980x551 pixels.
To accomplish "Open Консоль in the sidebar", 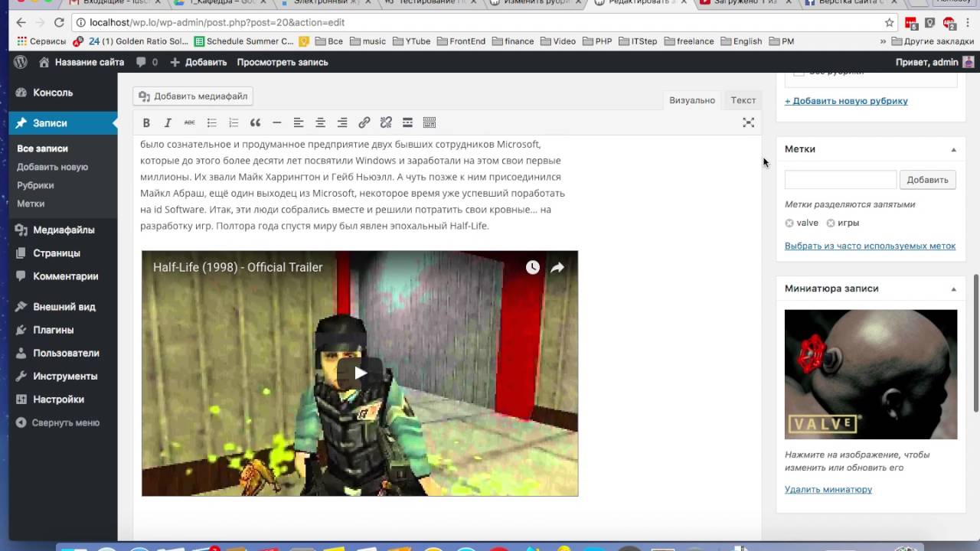I will pos(63,93).
